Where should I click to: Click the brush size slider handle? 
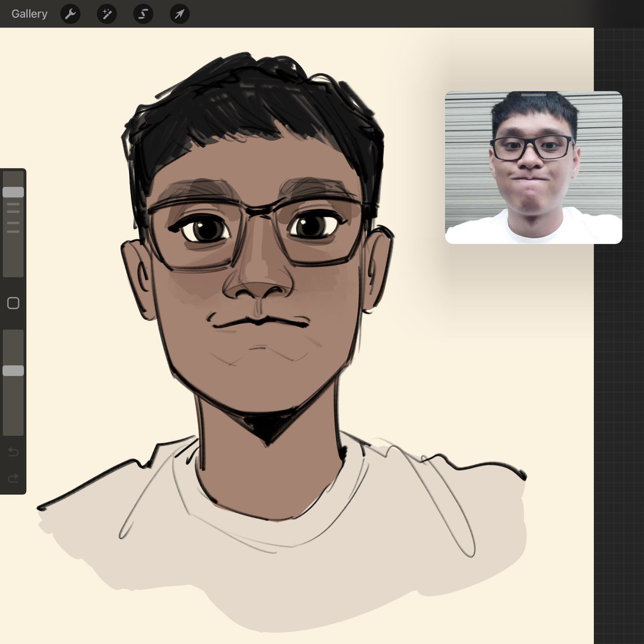point(13,192)
